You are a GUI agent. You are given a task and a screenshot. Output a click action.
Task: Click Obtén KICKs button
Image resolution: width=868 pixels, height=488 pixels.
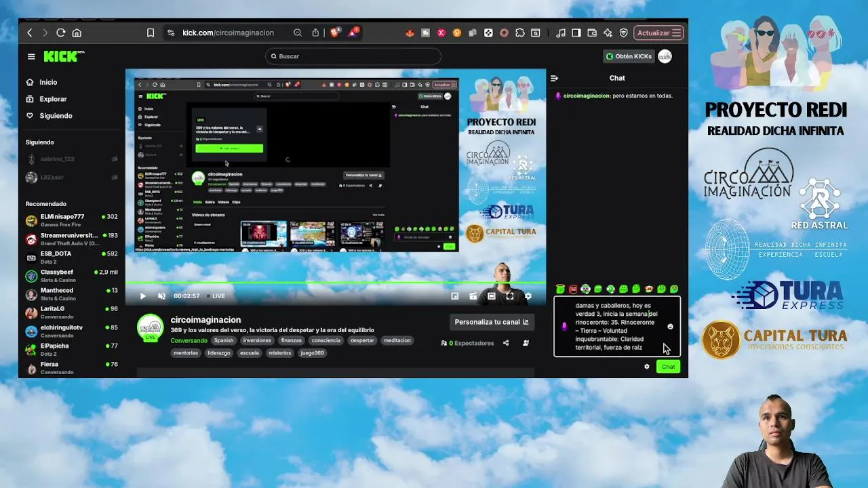tap(629, 56)
